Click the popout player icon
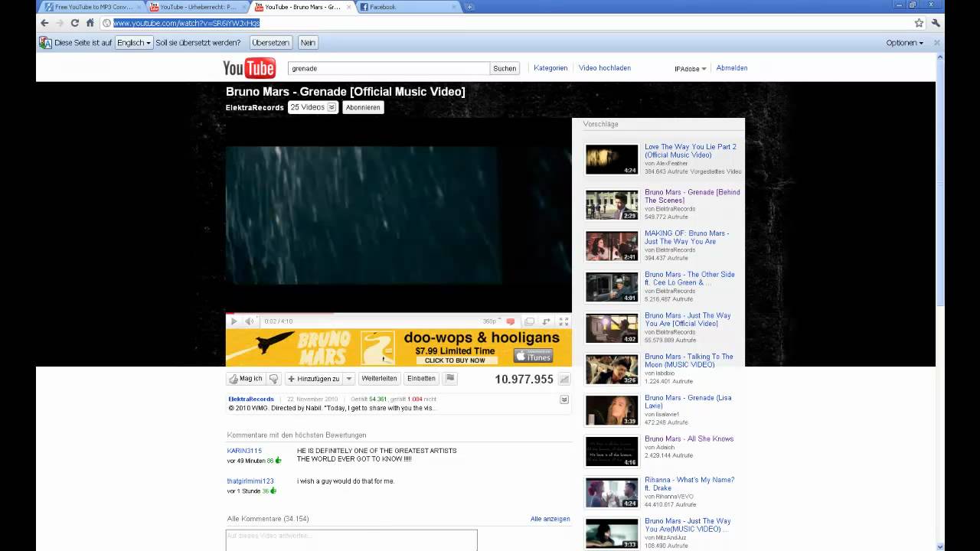This screenshot has width=980, height=551. tap(547, 321)
